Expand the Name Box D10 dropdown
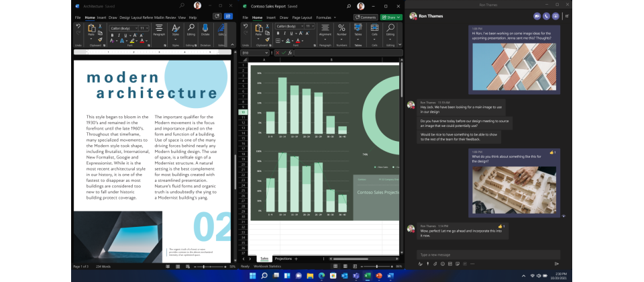Image resolution: width=644 pixels, height=282 pixels. point(266,52)
